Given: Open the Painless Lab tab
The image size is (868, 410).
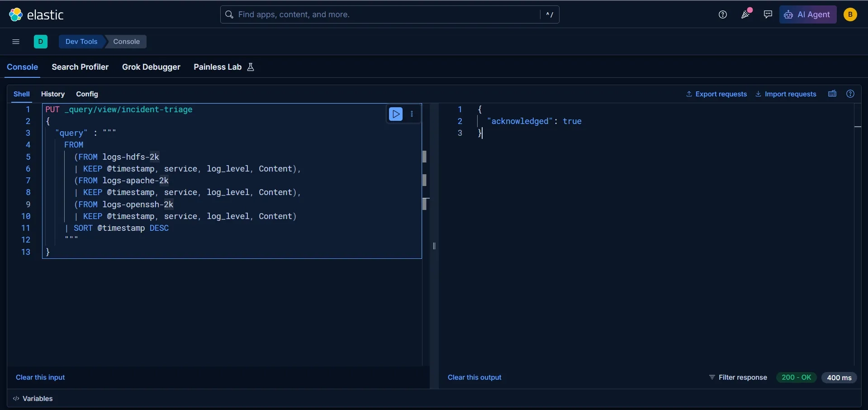Looking at the screenshot, I should [x=218, y=67].
